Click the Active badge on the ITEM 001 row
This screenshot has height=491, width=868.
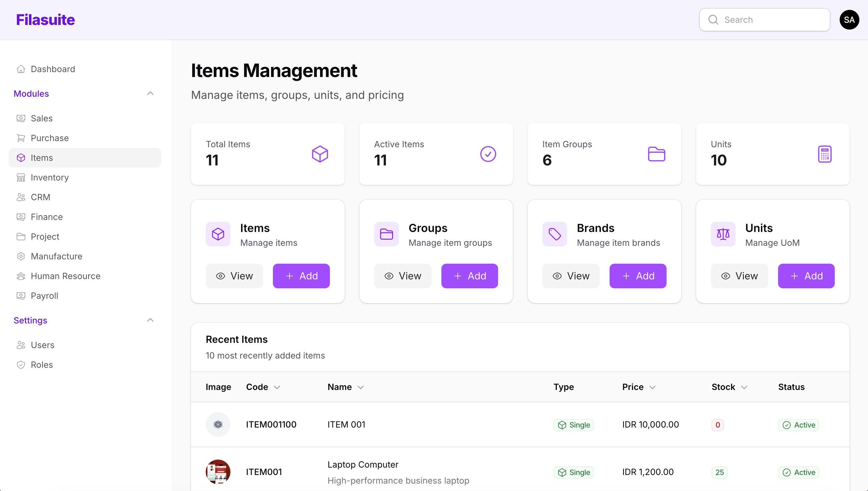pos(798,424)
